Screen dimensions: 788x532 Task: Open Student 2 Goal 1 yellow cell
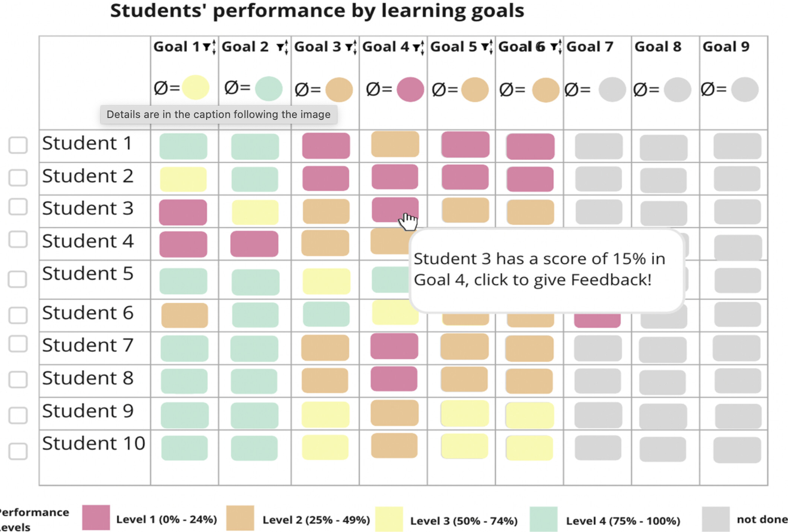click(x=183, y=179)
